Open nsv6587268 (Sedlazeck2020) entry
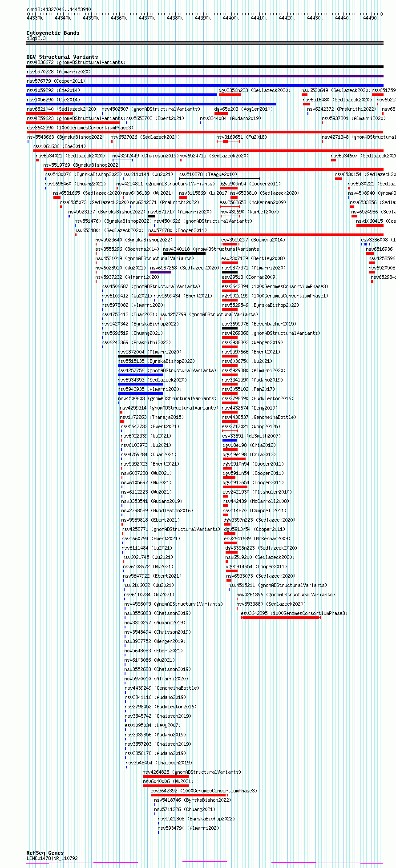 (185, 268)
